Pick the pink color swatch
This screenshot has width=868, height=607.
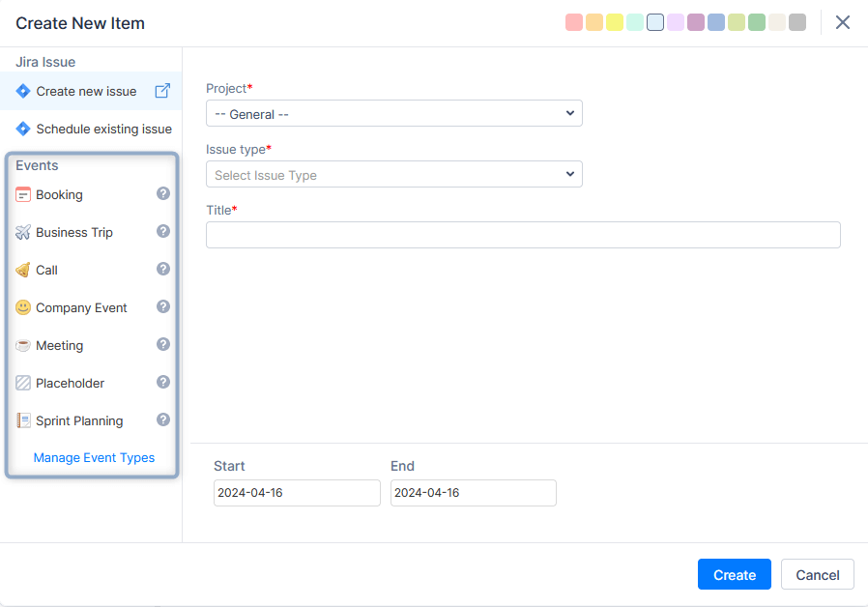(x=574, y=22)
